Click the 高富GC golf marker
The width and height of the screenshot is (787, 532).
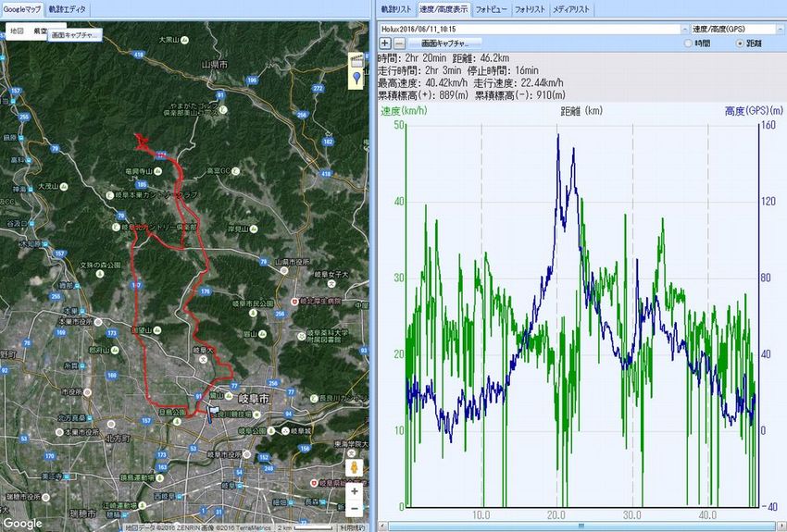235,171
